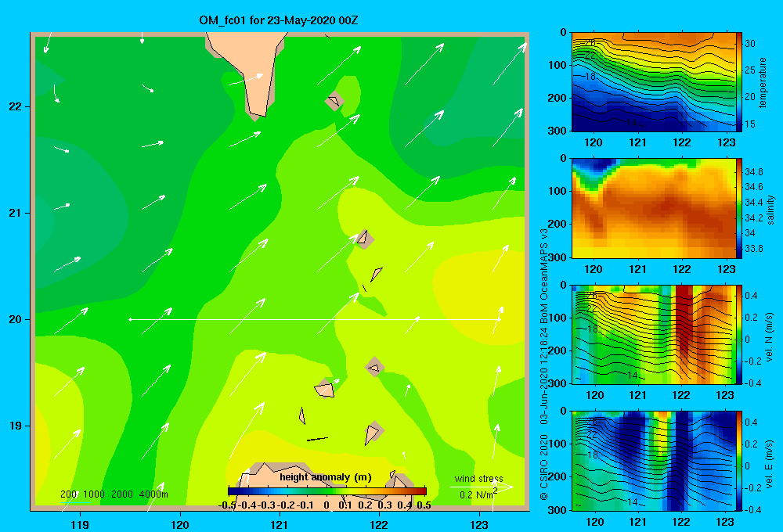Click the latitude 22 axis label

coord(15,106)
